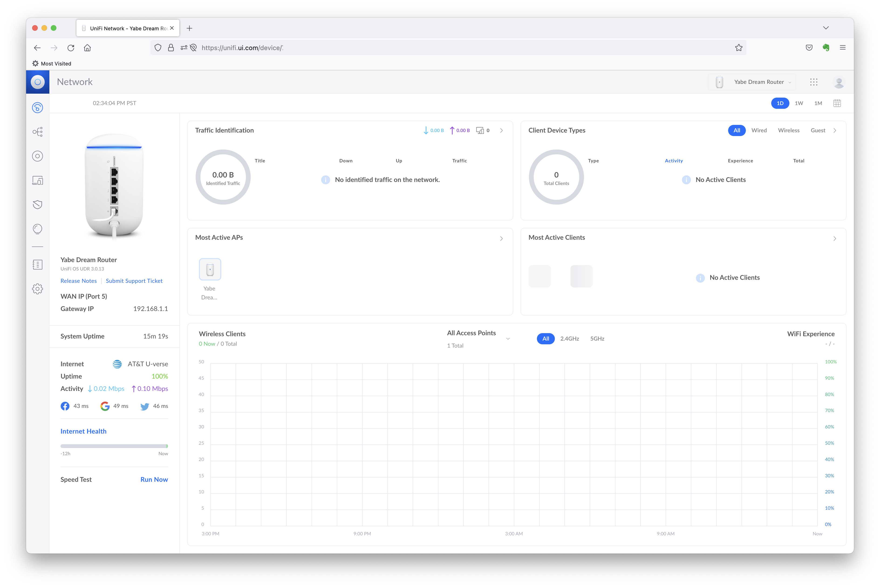This screenshot has height=588, width=880.
Task: Expand the All Access Points dropdown
Action: (478, 339)
